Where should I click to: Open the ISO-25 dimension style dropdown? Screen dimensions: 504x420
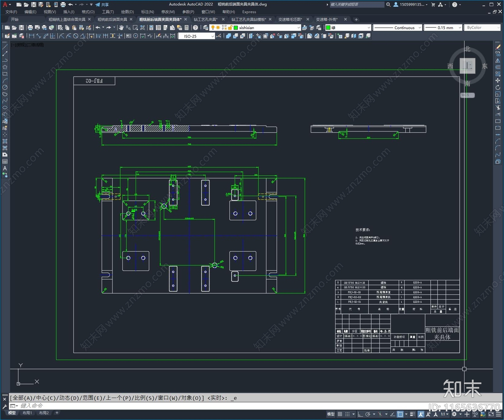click(x=197, y=36)
